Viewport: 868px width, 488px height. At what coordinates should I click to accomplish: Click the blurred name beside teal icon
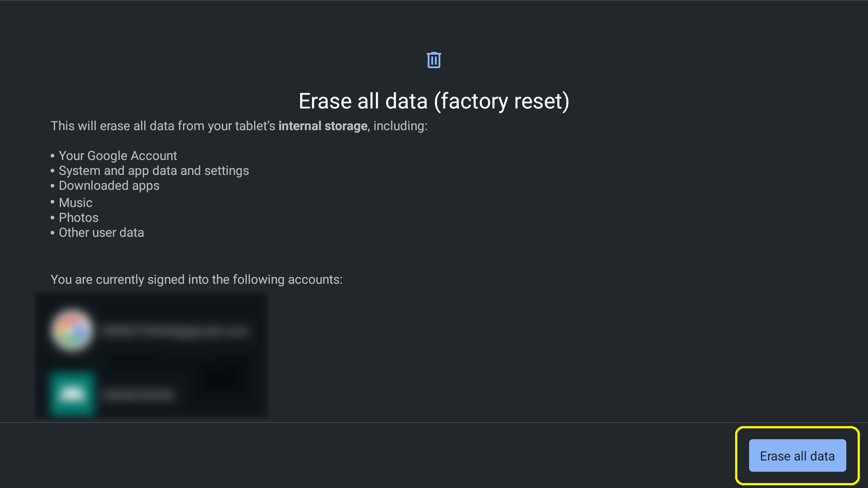(138, 395)
